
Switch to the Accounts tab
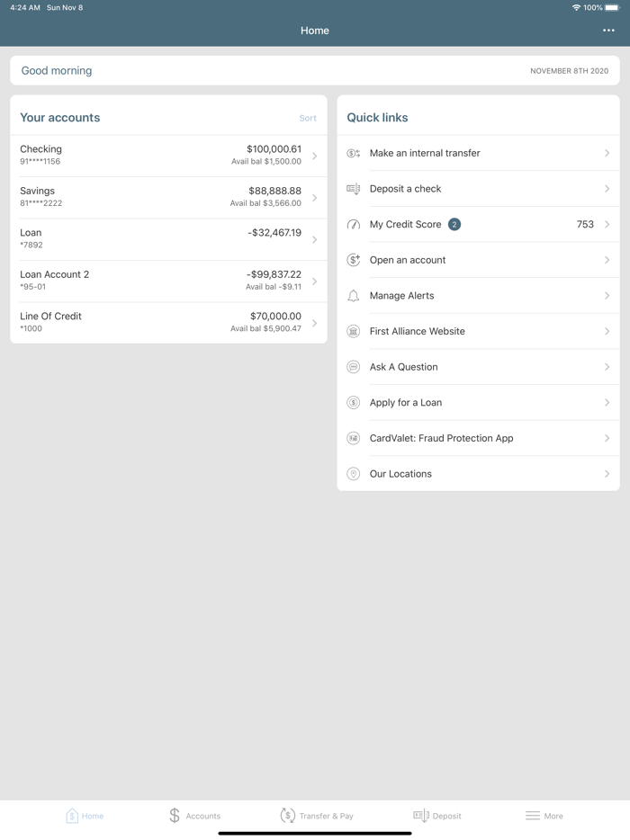194,816
